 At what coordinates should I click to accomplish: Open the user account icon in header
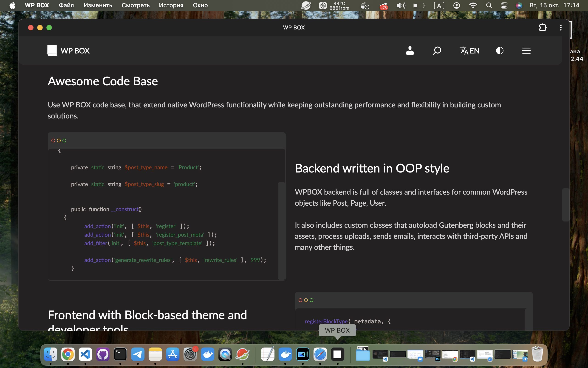pos(410,51)
